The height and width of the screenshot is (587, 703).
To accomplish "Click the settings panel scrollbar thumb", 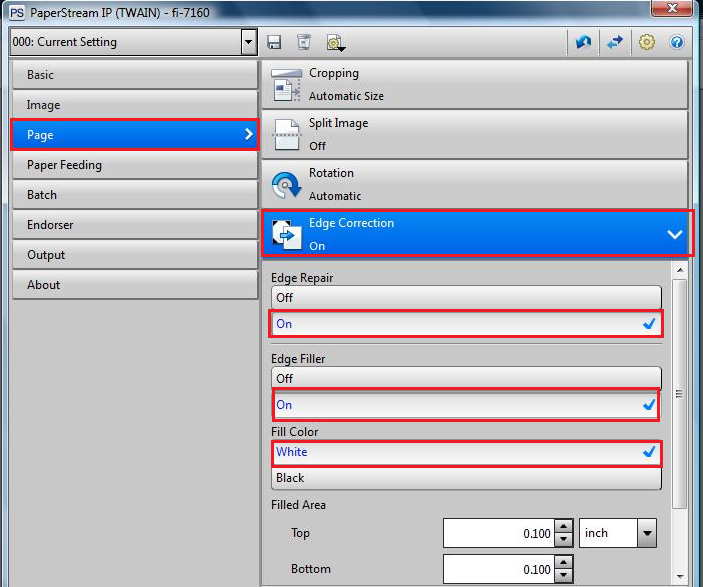I will [679, 394].
